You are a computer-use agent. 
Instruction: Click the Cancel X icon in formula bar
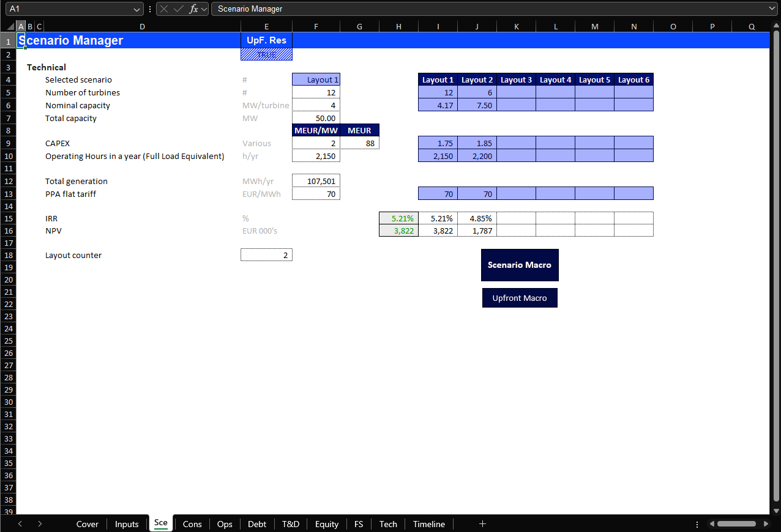(165, 9)
